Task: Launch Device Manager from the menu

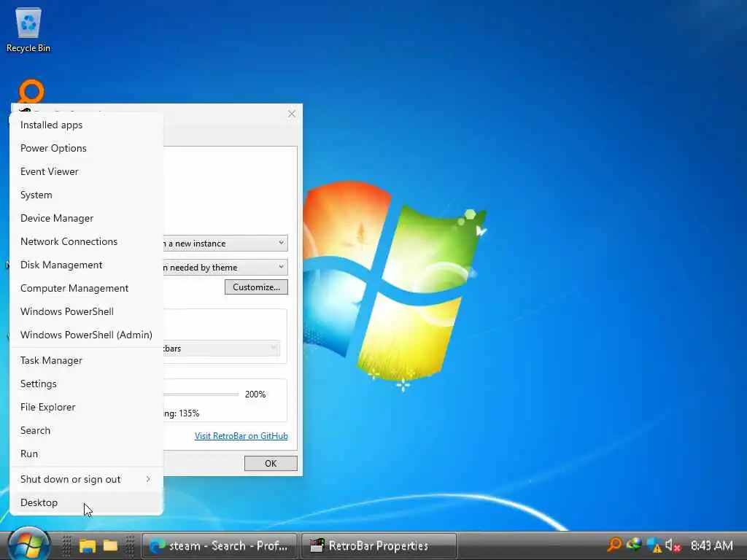Action: point(86,218)
